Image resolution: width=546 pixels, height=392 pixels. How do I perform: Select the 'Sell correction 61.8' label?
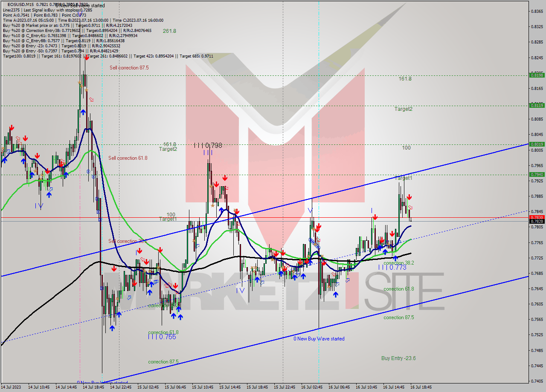click(128, 158)
